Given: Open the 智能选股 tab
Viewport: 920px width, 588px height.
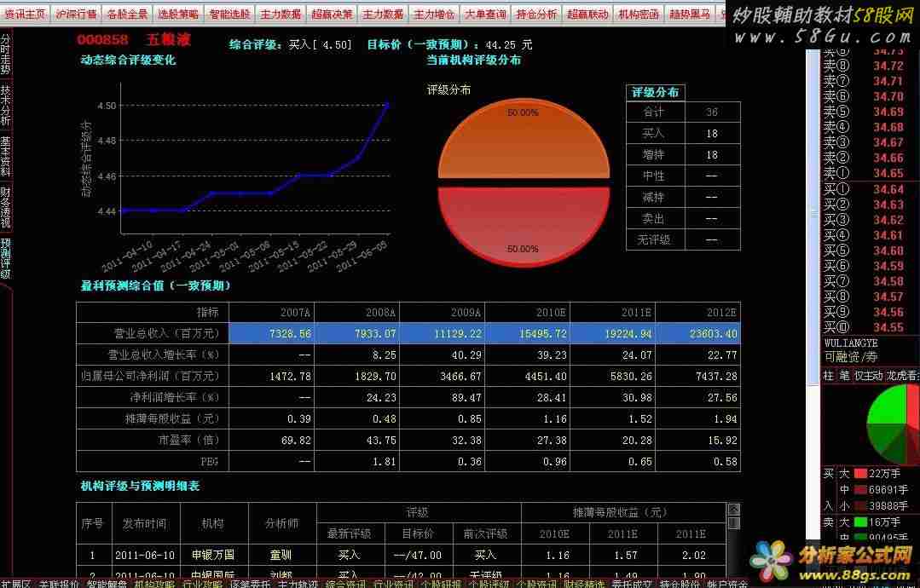Looking at the screenshot, I should click(229, 14).
